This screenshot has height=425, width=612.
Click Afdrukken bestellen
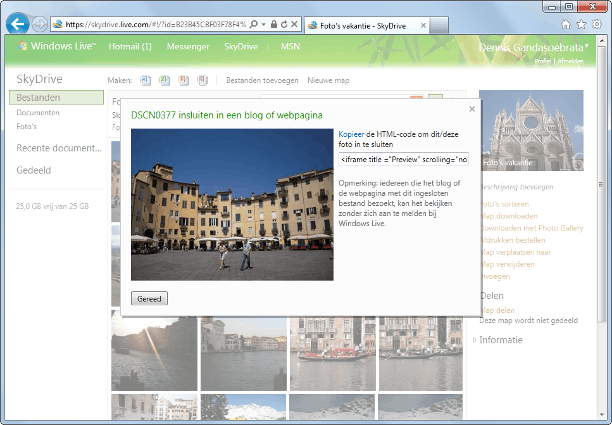(x=512, y=240)
